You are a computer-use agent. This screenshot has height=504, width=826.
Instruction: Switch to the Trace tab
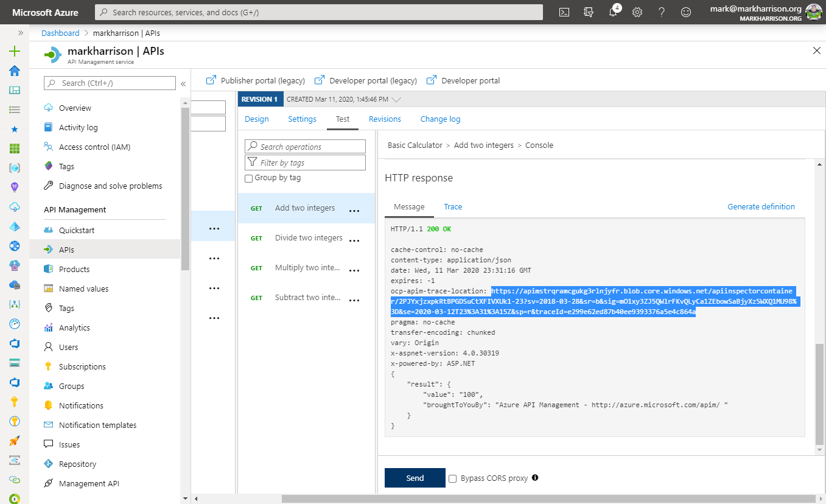[453, 206]
